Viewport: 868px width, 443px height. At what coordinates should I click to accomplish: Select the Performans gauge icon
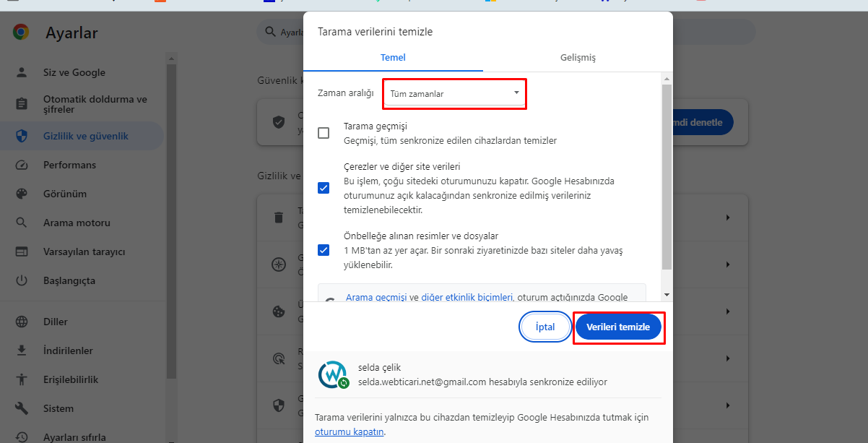[22, 165]
